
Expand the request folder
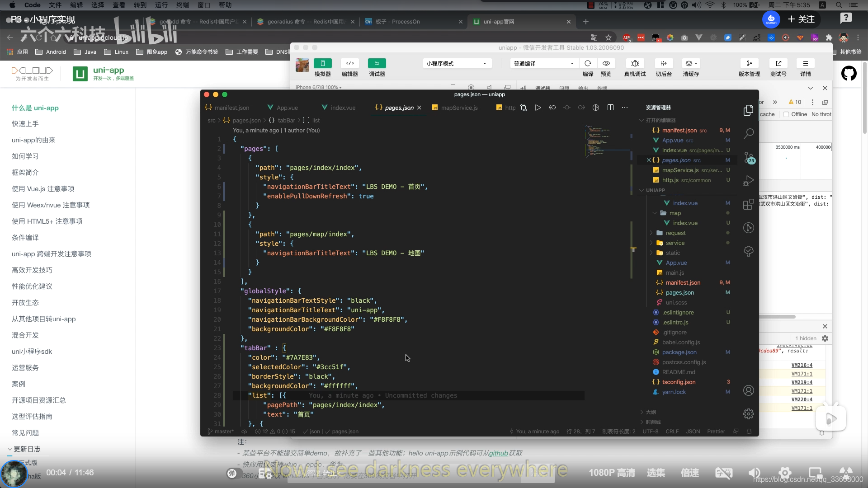pos(675,233)
